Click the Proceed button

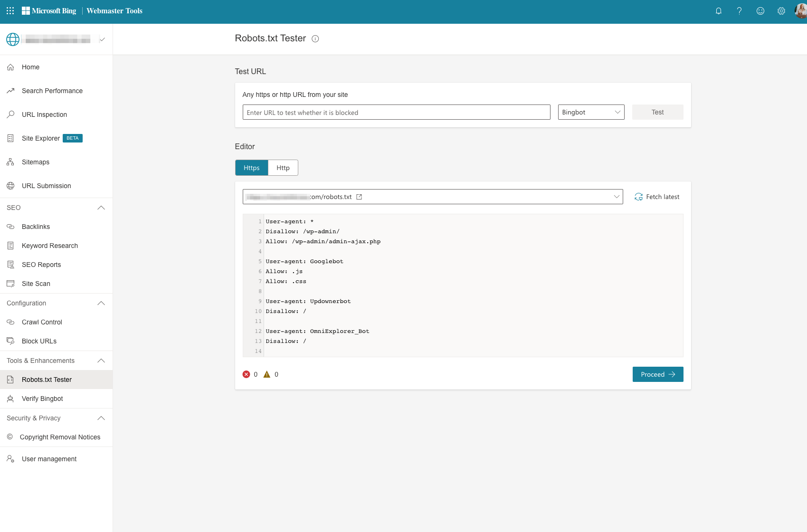pos(658,374)
